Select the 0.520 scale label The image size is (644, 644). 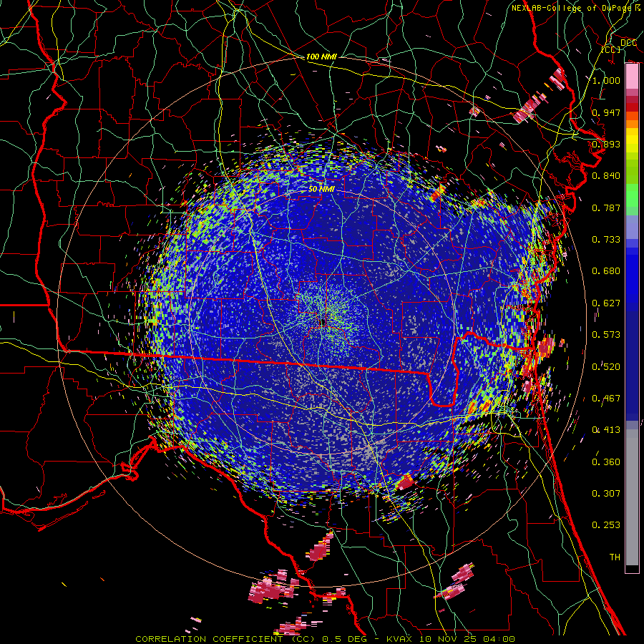606,367
